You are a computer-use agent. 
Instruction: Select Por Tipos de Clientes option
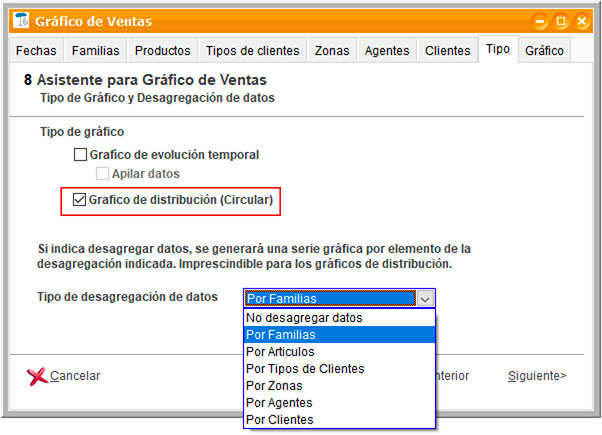click(339, 369)
